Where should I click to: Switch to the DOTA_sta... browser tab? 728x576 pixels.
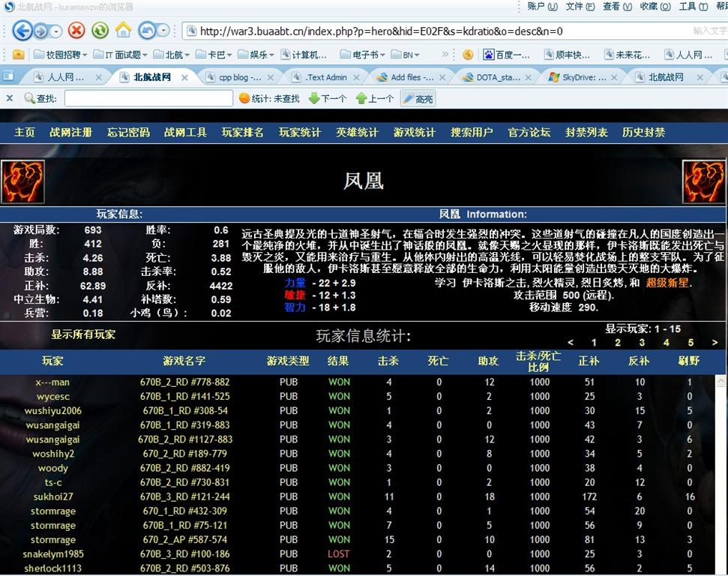tap(497, 77)
